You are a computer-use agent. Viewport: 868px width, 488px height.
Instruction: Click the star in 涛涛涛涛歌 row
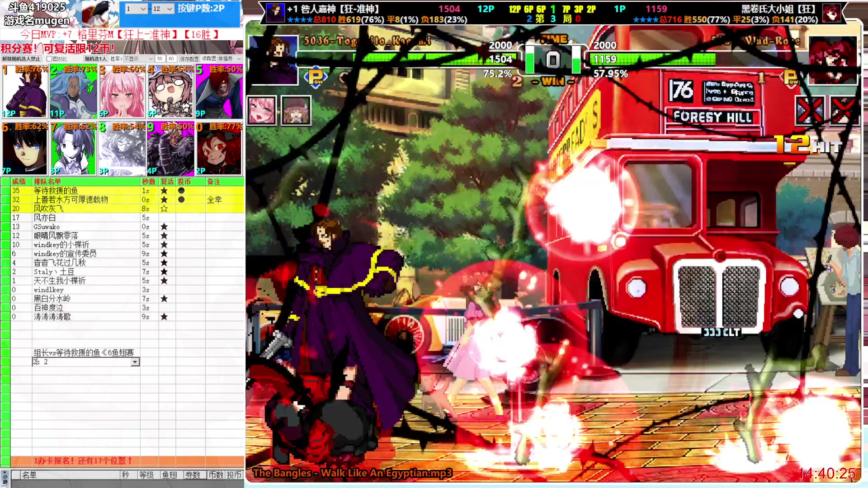pos(164,317)
